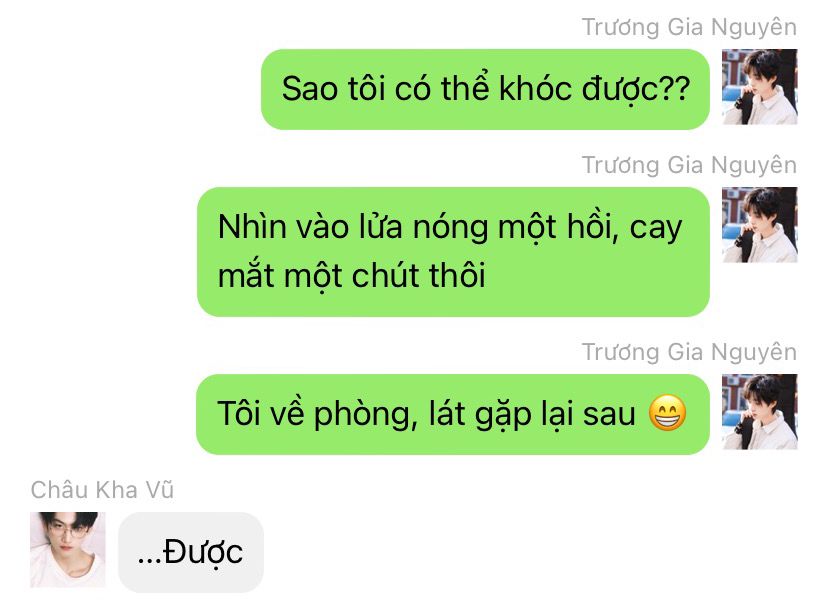Click the text line 'mắt một chút thôi'
The width and height of the screenshot is (828, 609).
(351, 276)
